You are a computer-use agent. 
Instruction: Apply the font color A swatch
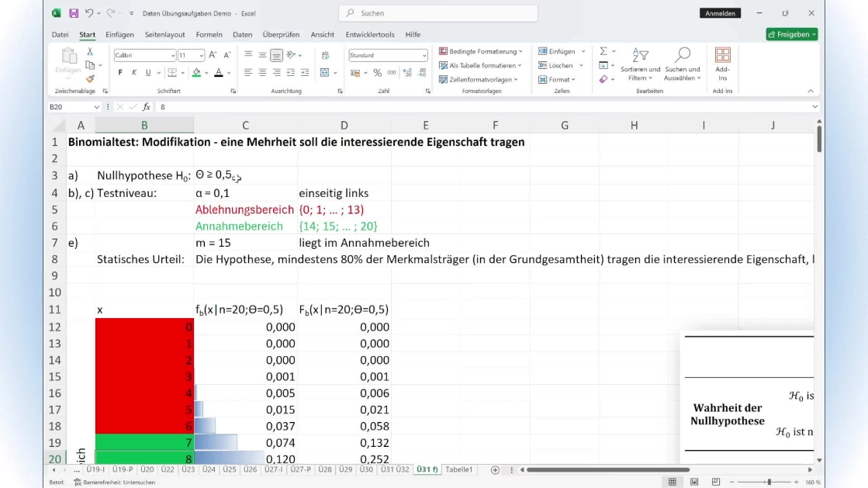(219, 73)
